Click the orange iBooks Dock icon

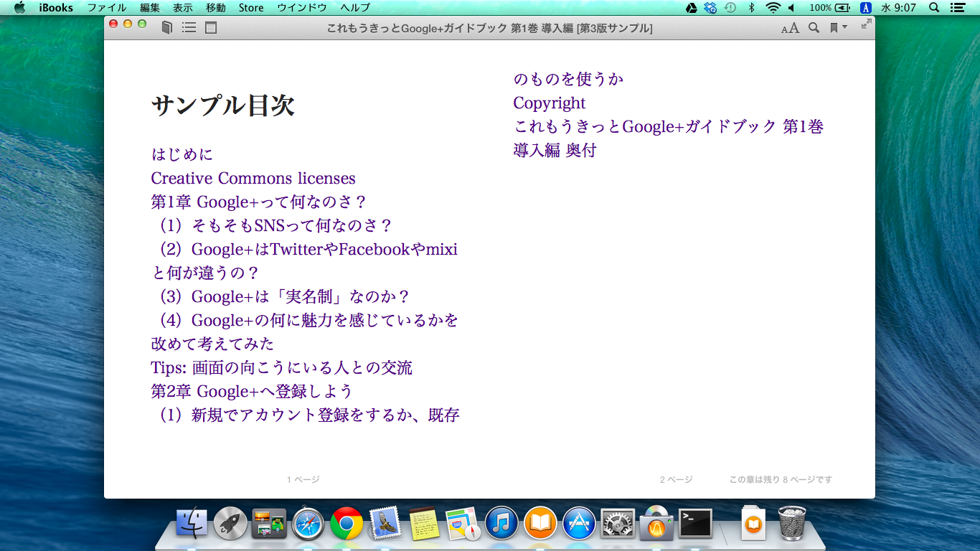tap(540, 524)
